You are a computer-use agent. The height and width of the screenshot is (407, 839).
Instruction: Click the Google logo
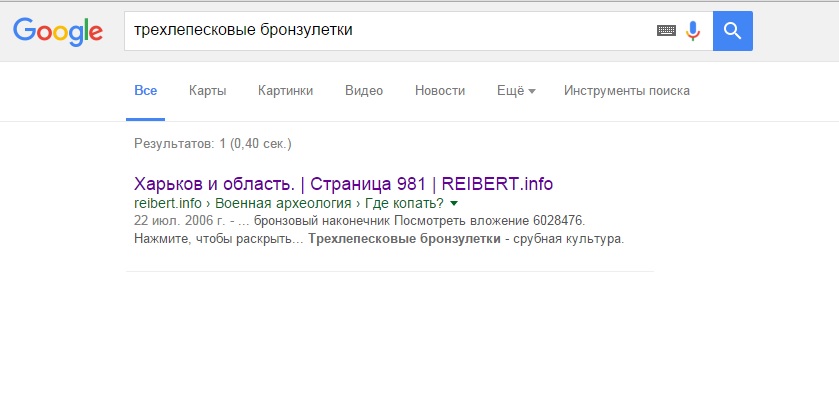[58, 32]
